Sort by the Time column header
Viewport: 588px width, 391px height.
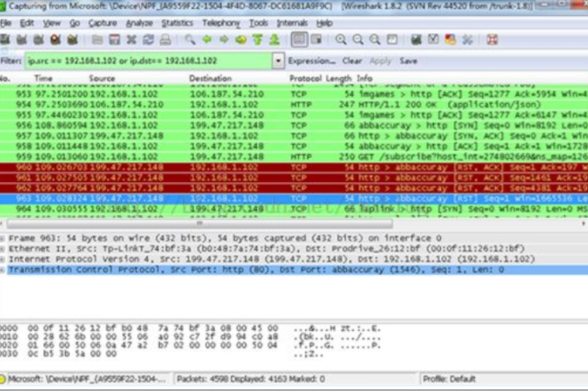(x=43, y=79)
